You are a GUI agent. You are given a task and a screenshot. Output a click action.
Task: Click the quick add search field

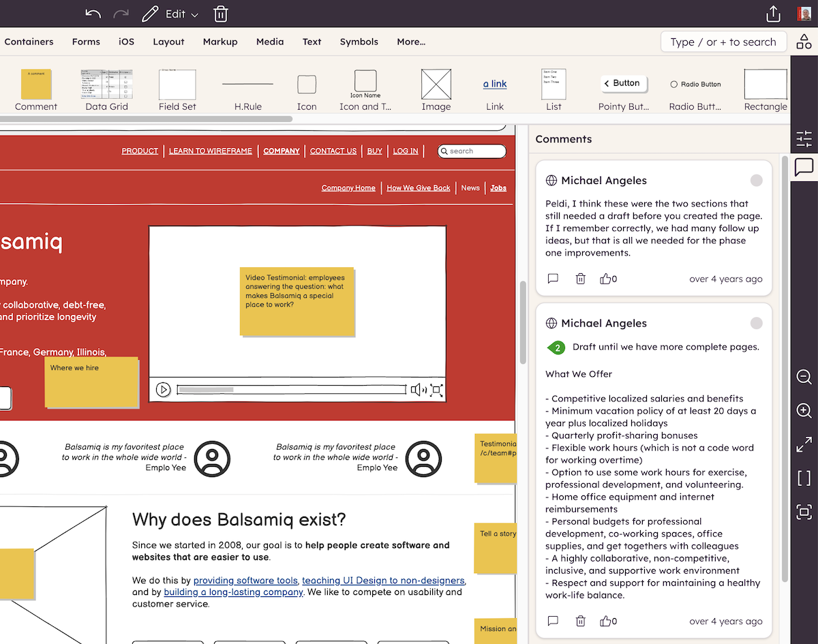coord(723,42)
